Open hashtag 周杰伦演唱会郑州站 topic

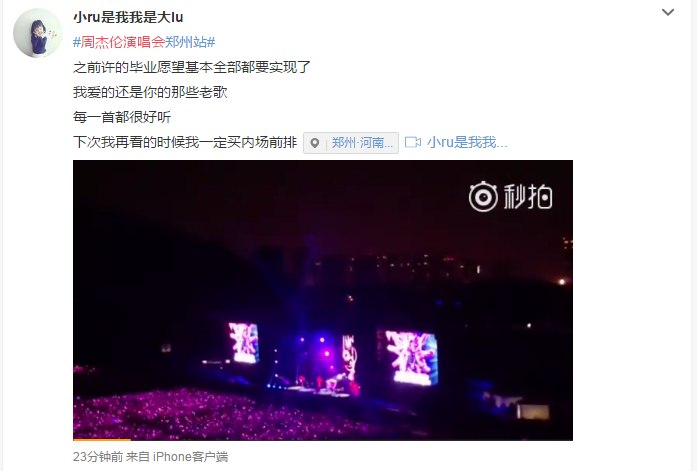pyautogui.click(x=144, y=42)
